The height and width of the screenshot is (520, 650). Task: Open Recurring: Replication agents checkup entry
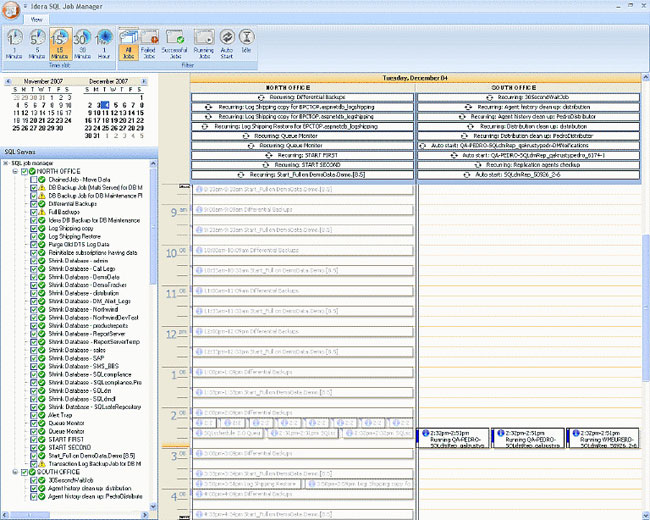click(528, 165)
